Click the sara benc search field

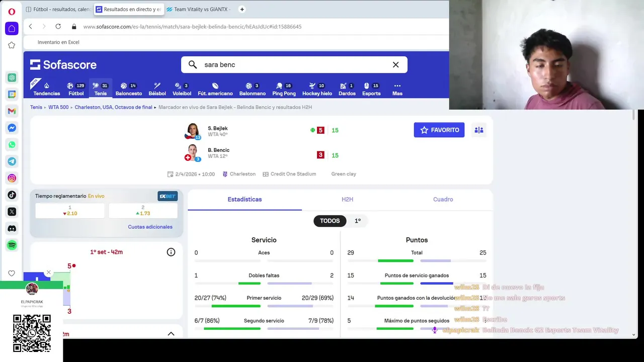click(294, 64)
